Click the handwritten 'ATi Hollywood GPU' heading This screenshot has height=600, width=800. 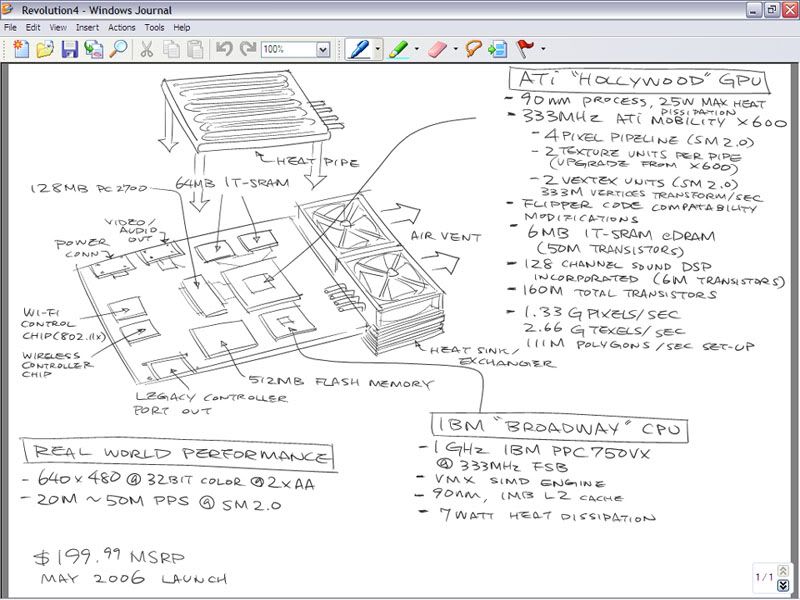pyautogui.click(x=639, y=80)
